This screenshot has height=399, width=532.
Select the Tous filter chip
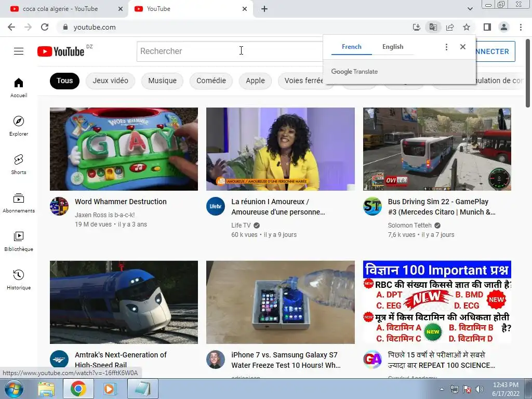pyautogui.click(x=64, y=81)
